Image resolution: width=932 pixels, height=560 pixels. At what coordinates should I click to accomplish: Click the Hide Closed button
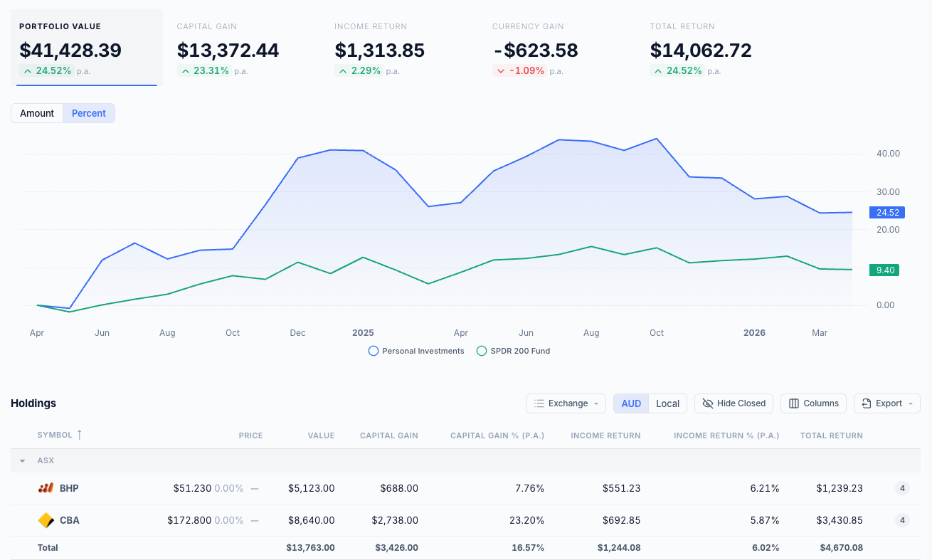pyautogui.click(x=734, y=403)
